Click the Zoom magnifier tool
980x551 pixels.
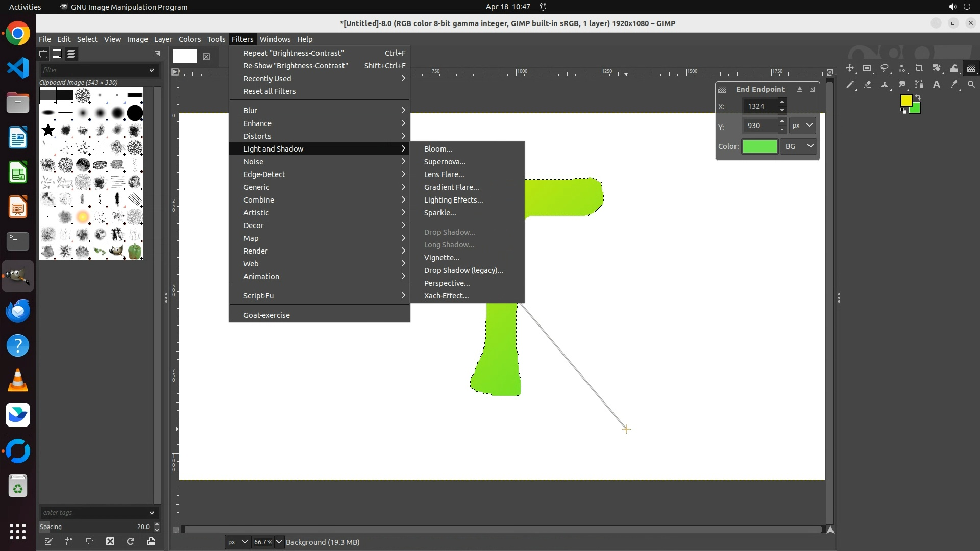[x=971, y=85]
